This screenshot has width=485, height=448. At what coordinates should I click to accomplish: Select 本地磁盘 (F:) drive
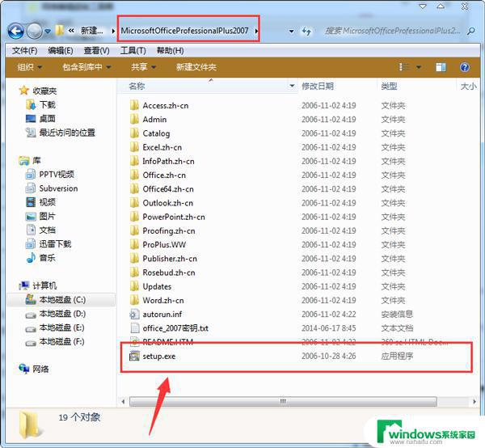61,341
